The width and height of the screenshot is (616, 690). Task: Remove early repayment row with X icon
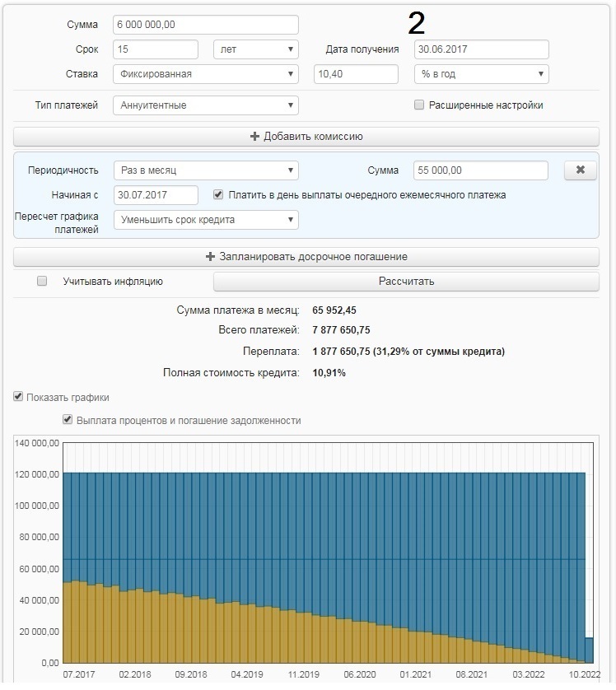pos(580,170)
